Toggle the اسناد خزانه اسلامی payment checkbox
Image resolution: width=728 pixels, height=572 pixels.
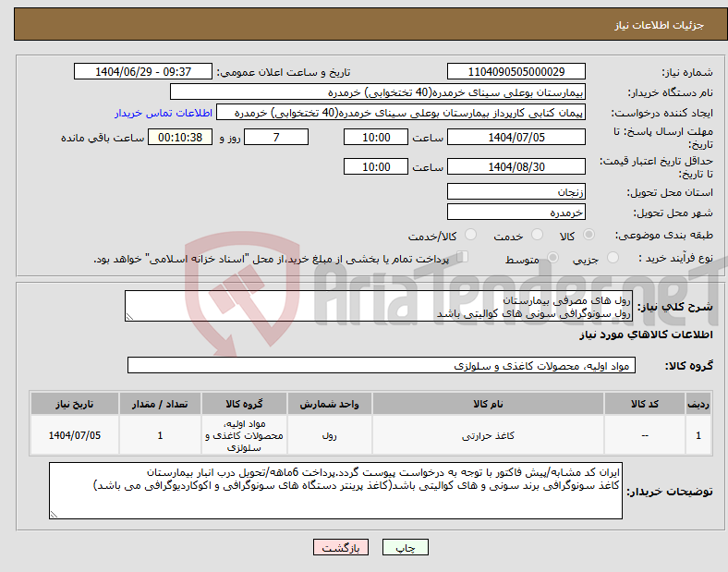tap(463, 257)
